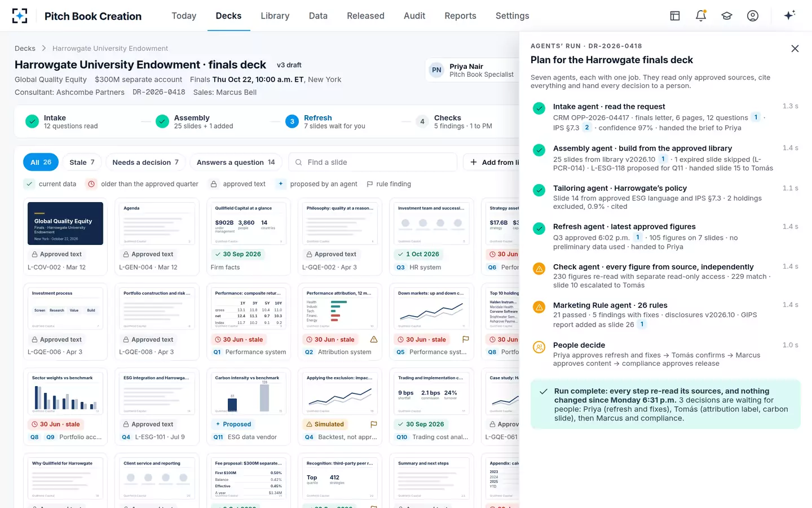812x508 pixels.
Task: Click the Add from library button
Action: [x=491, y=162]
